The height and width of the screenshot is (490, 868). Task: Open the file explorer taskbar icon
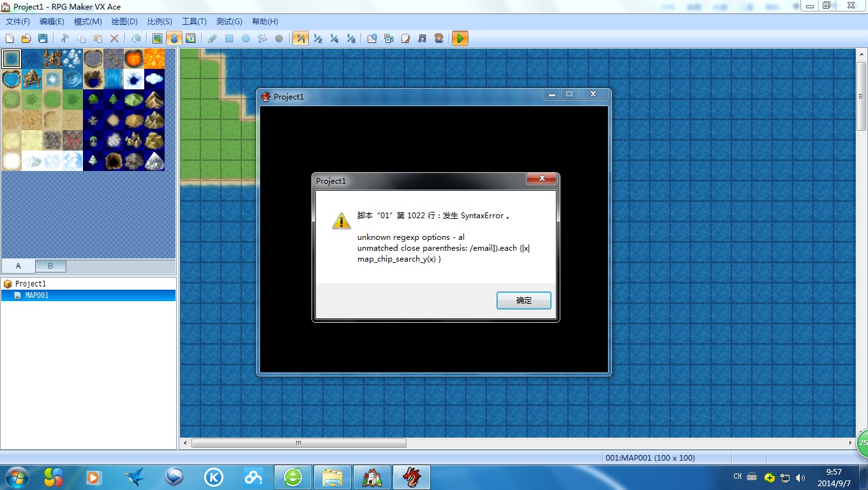333,477
